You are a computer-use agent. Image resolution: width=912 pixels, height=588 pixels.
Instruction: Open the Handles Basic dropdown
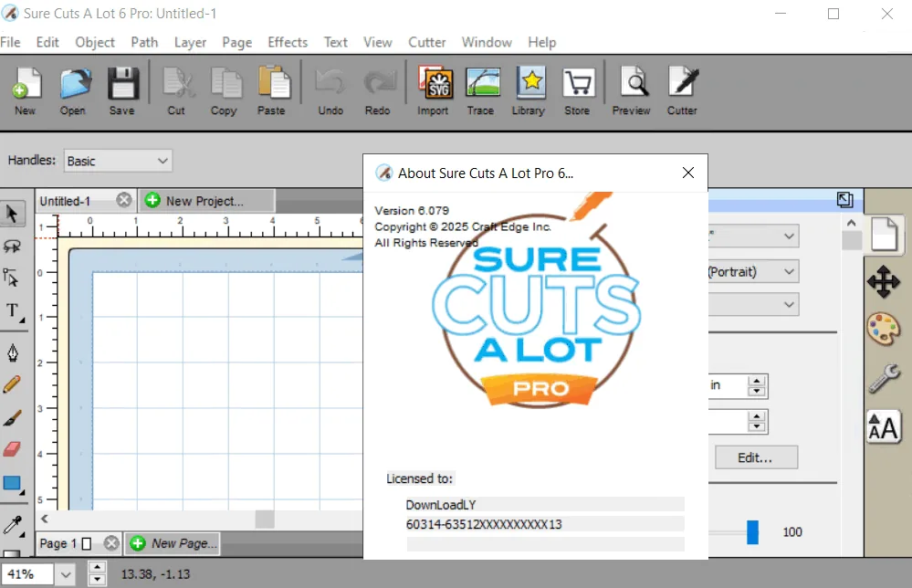pos(118,161)
